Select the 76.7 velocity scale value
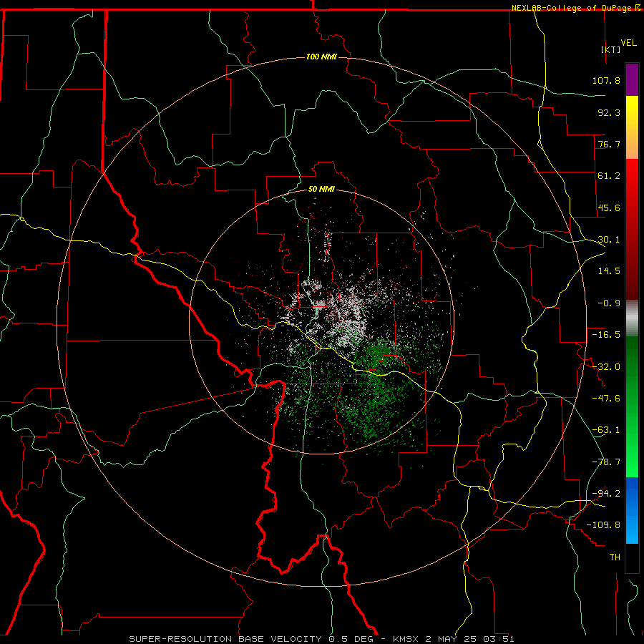644x644 pixels. pos(609,144)
